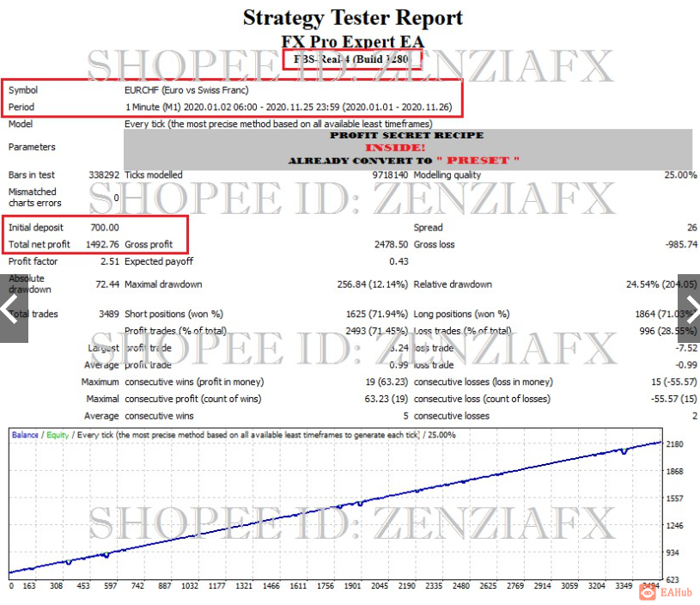Click the '1756' x-axis label on chart

click(326, 586)
